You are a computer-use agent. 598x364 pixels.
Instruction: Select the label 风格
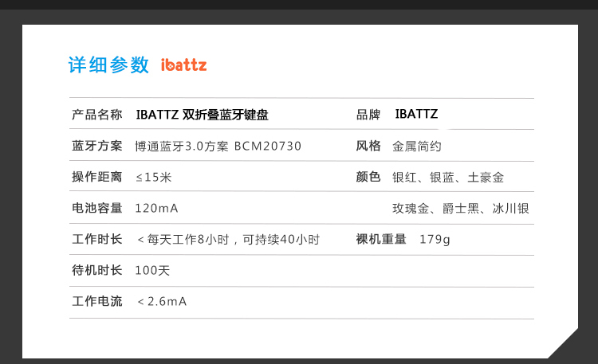(368, 146)
